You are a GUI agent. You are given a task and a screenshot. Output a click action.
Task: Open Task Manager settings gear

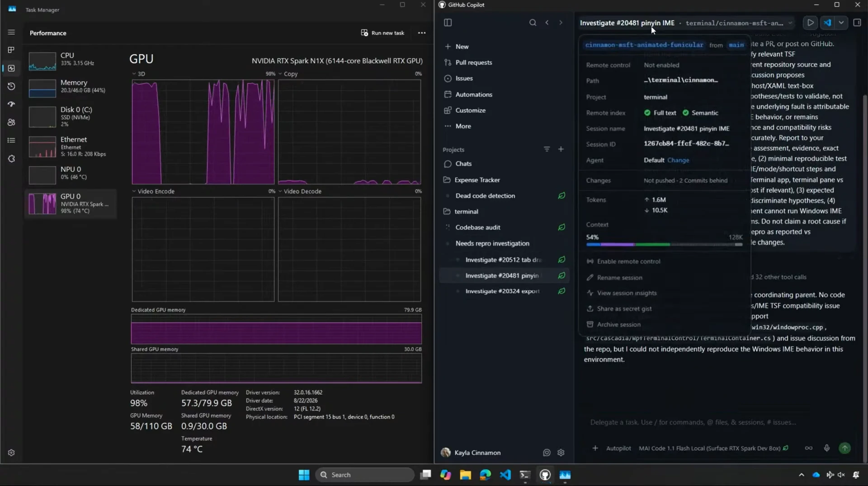click(11, 453)
